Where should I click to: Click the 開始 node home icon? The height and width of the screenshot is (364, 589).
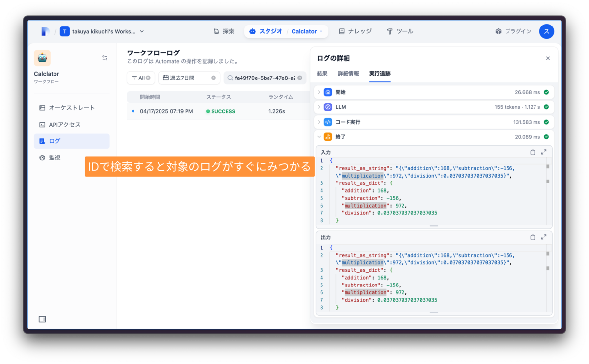click(328, 92)
